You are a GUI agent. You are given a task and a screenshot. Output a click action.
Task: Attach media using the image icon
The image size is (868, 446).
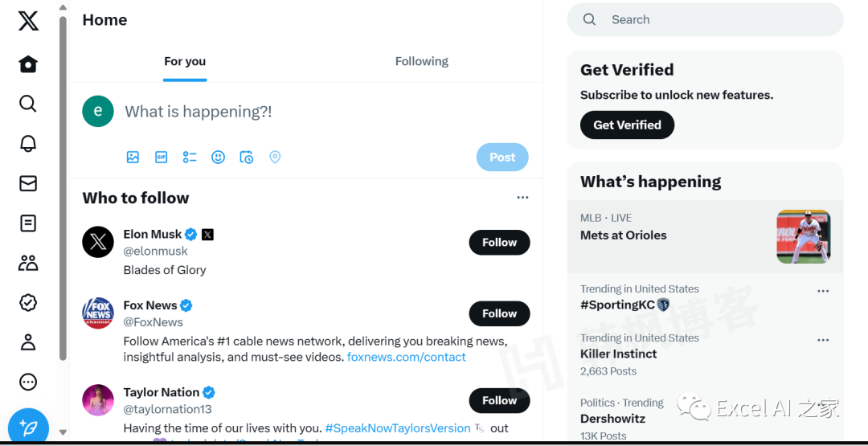coord(133,158)
